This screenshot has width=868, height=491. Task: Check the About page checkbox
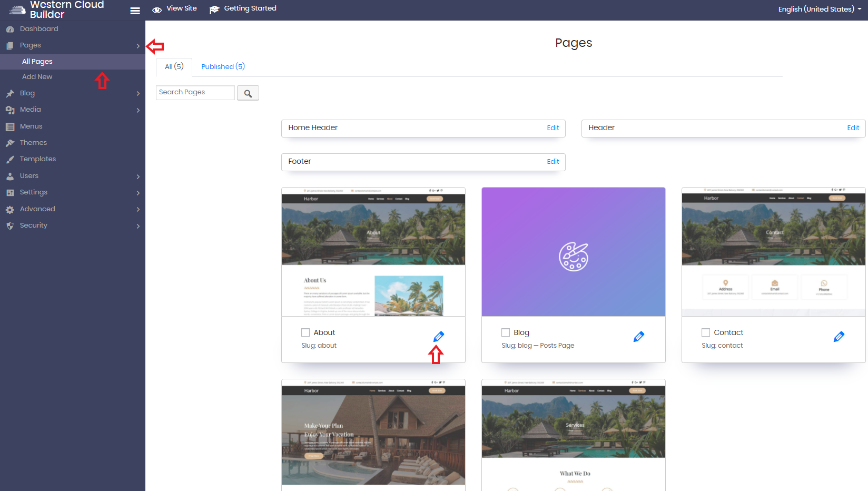305,332
